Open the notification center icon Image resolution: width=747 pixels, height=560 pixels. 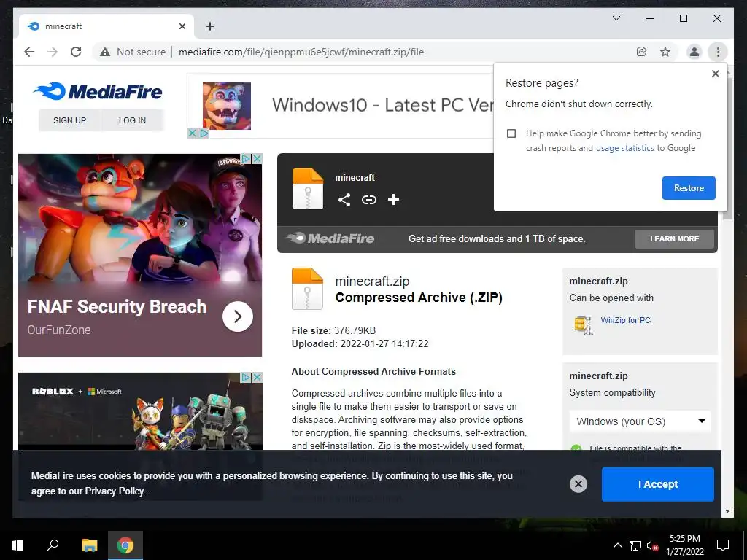point(723,545)
